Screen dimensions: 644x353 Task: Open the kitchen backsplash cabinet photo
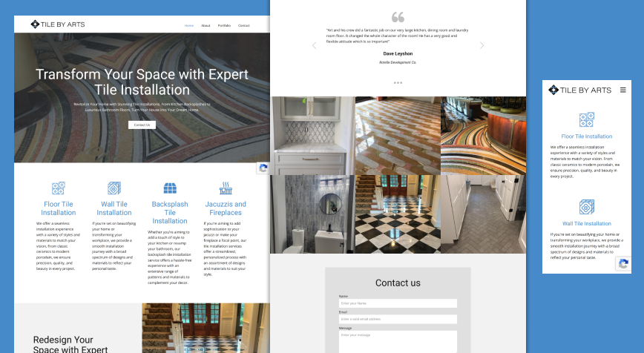coord(312,136)
